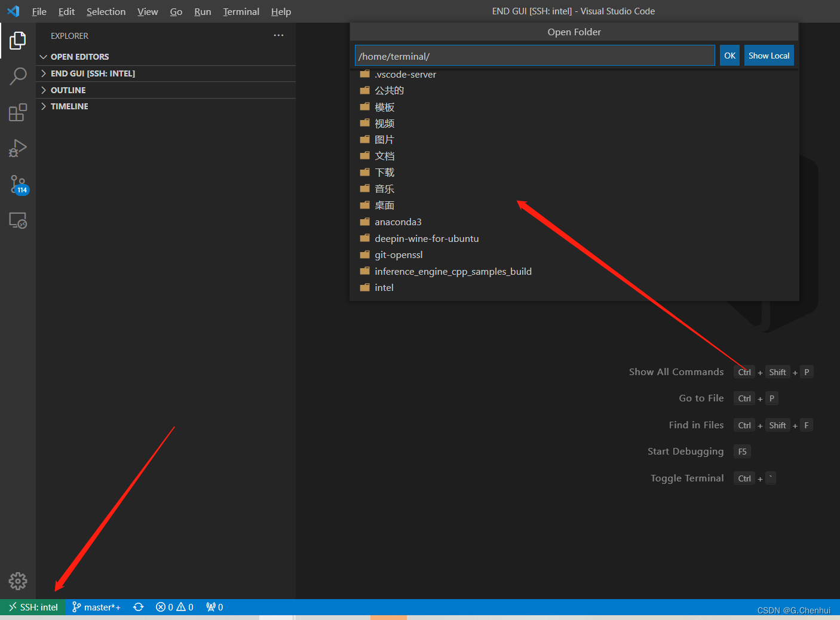Open the Selection menu
Image resolution: width=840 pixels, height=620 pixels.
tap(106, 11)
